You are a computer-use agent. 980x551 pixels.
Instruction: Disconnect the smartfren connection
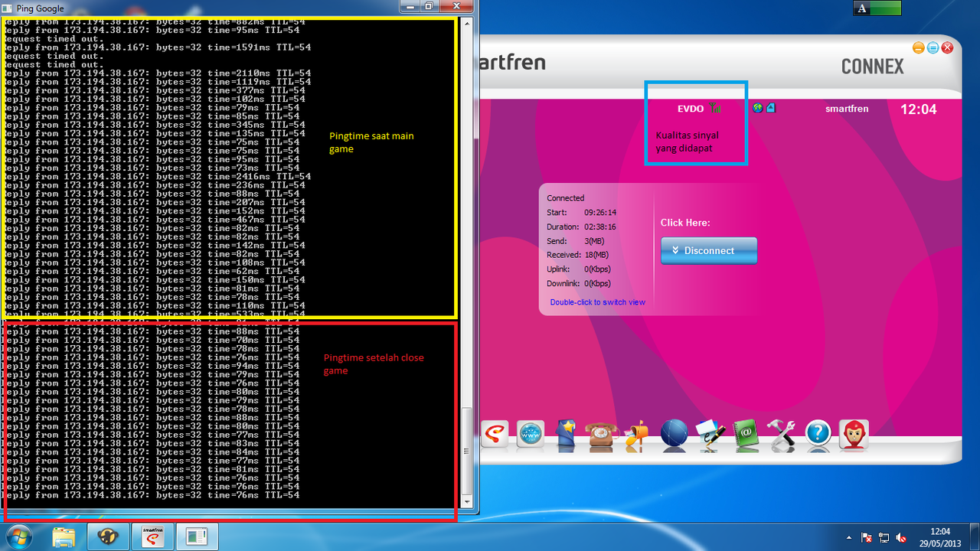coord(709,250)
